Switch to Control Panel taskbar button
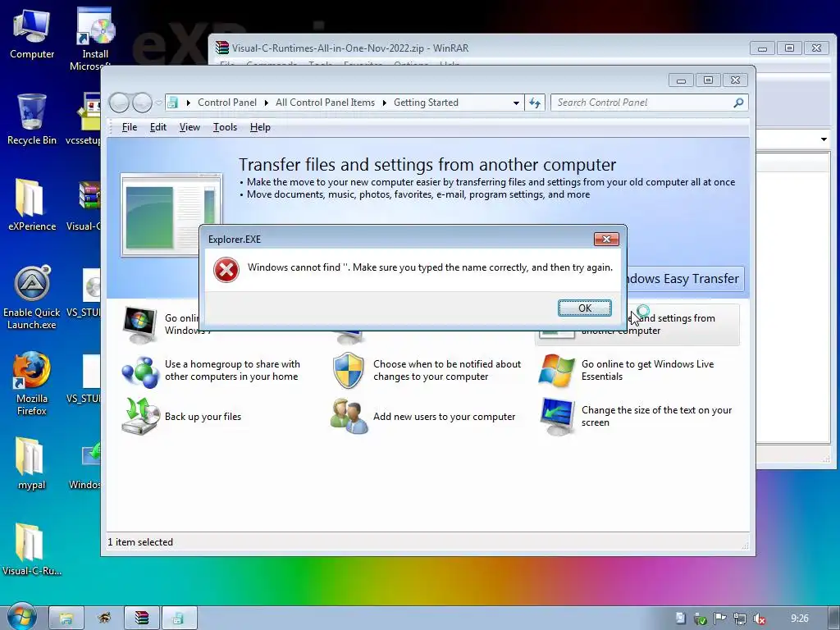The width and height of the screenshot is (840, 630). (180, 619)
